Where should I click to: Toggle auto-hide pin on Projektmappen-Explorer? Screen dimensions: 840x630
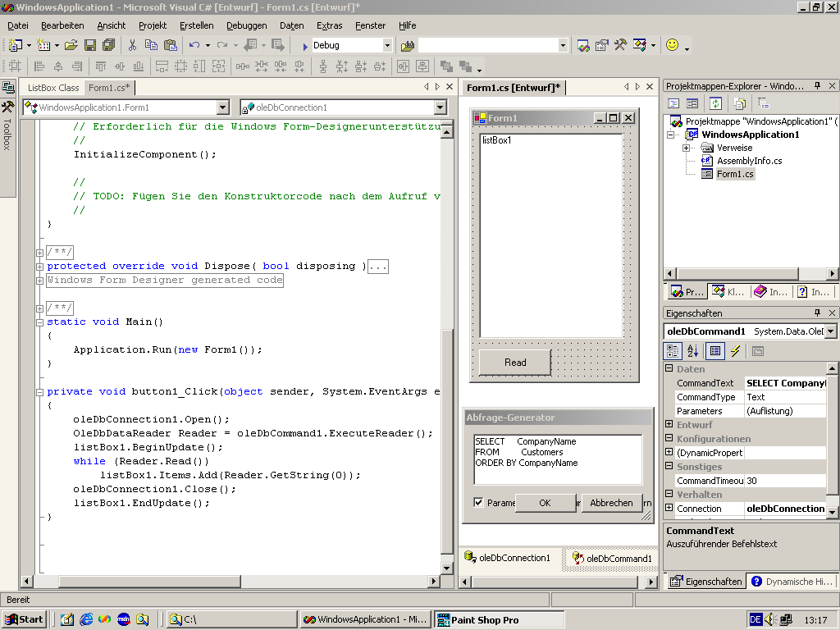(818, 85)
